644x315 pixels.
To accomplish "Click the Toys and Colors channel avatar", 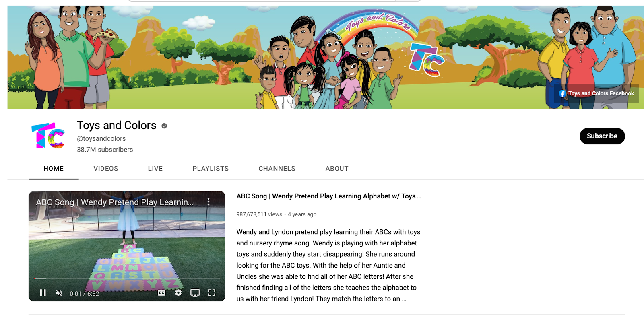I will coord(48,136).
